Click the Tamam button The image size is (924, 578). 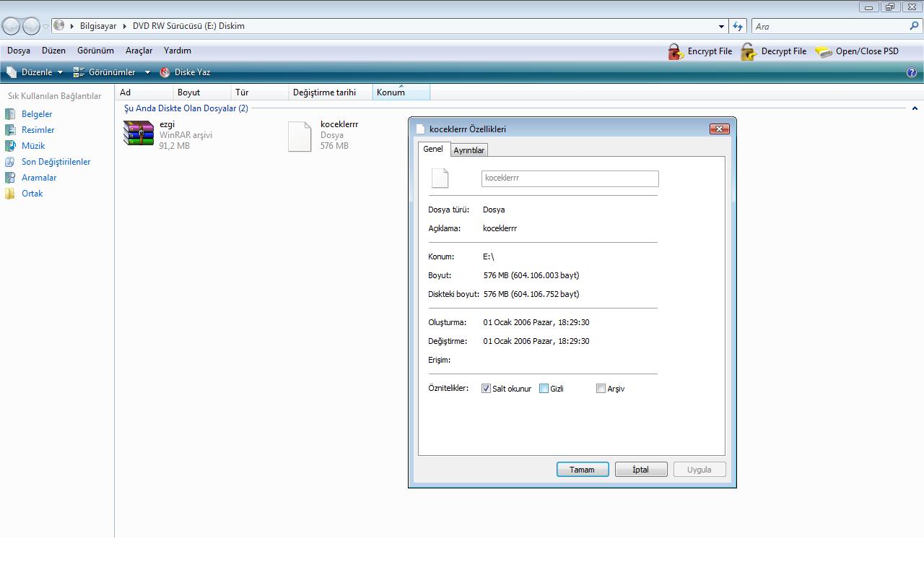(583, 470)
